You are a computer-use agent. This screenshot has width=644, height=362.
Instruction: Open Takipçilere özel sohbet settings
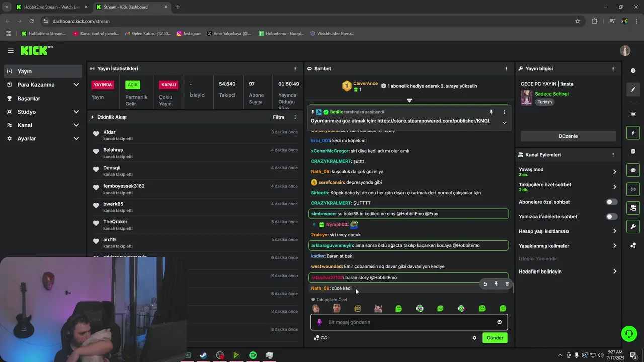pyautogui.click(x=568, y=187)
